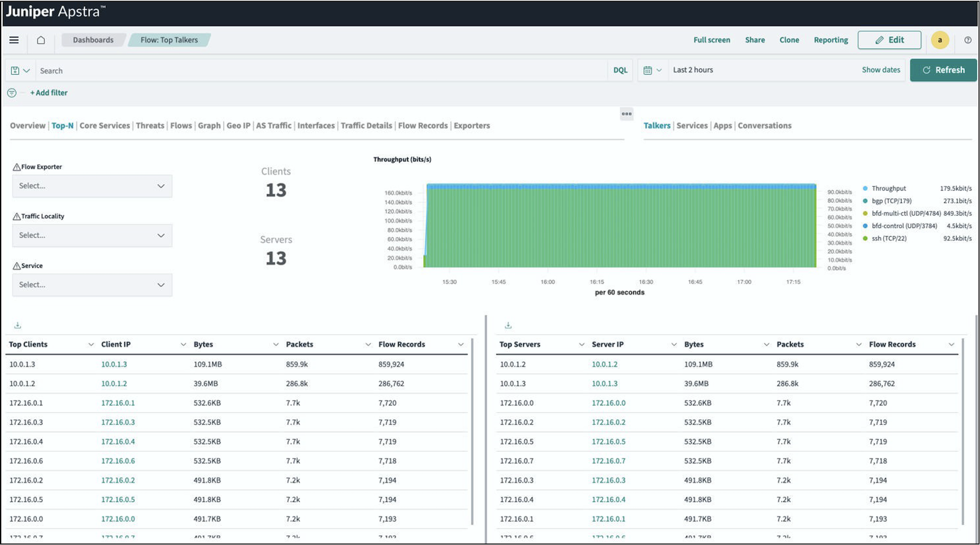The height and width of the screenshot is (545, 980).
Task: Expand the Flow Exporter select dropdown
Action: click(x=92, y=186)
